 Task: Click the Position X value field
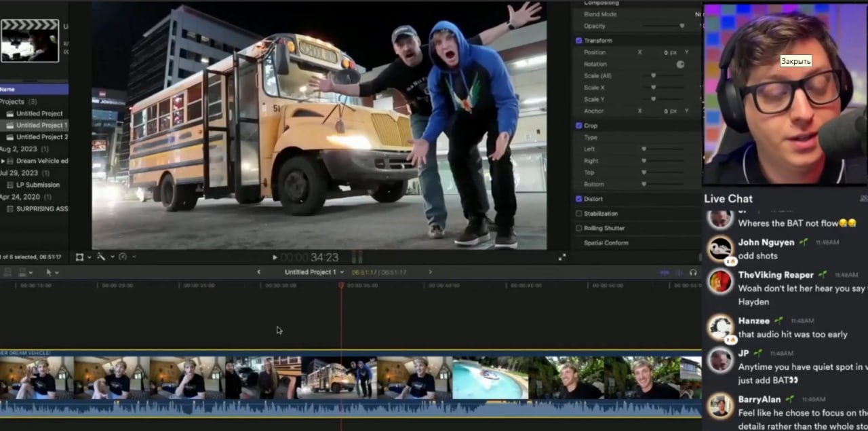click(x=670, y=52)
